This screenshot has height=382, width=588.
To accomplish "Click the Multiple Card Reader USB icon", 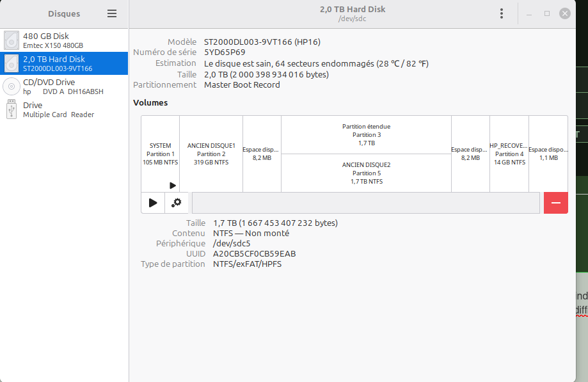I will click(12, 109).
